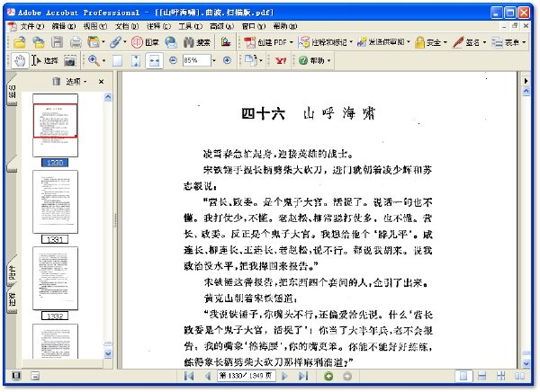
Task: Toggle Fit Page view
Action: pyautogui.click(x=136, y=61)
